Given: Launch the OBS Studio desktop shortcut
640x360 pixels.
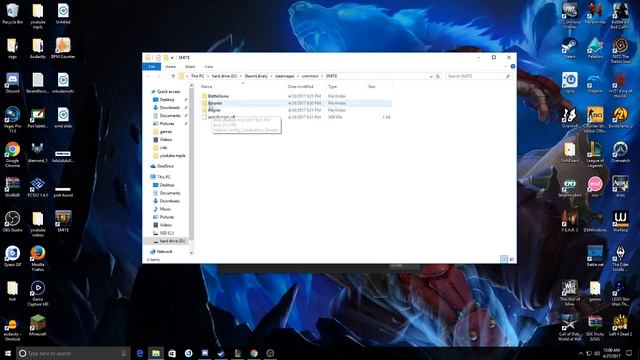Looking at the screenshot, I should (x=12, y=221).
